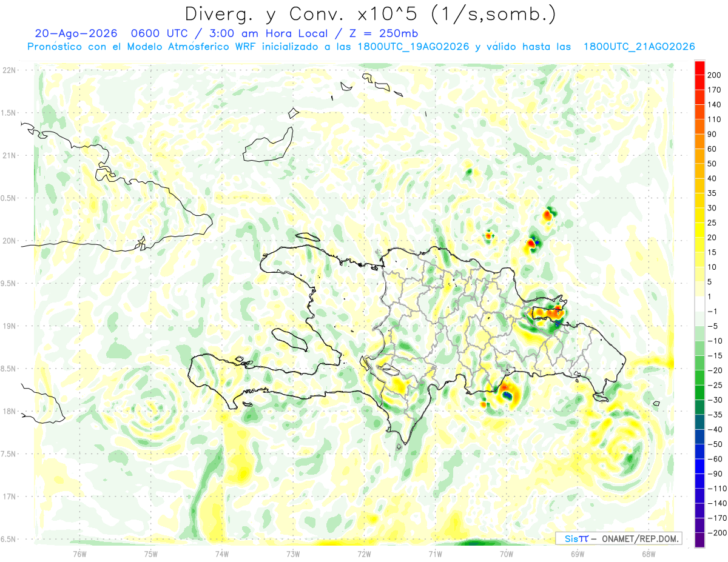The width and height of the screenshot is (728, 562).
Task: Click the '200' value on the color scale
Action: tap(714, 75)
